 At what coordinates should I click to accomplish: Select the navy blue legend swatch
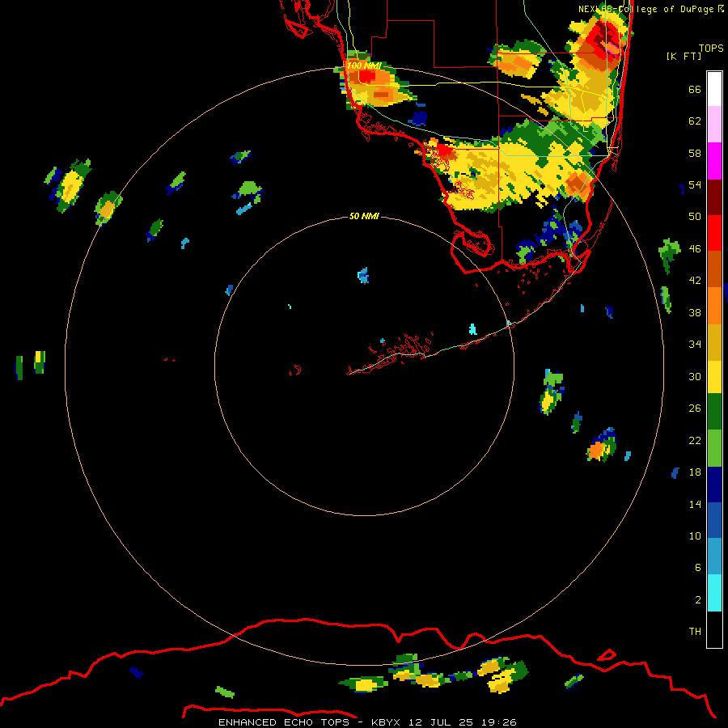pyautogui.click(x=714, y=485)
